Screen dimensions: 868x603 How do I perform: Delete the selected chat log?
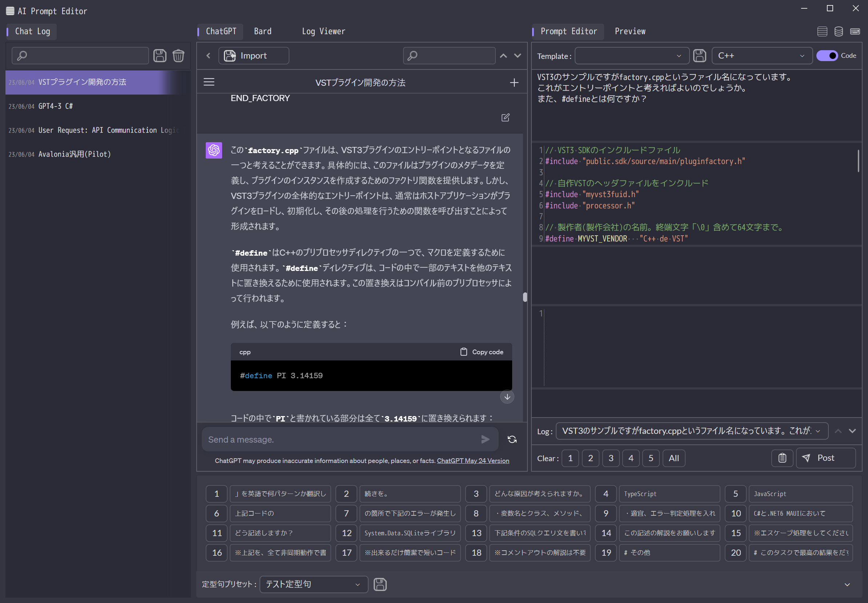point(178,56)
